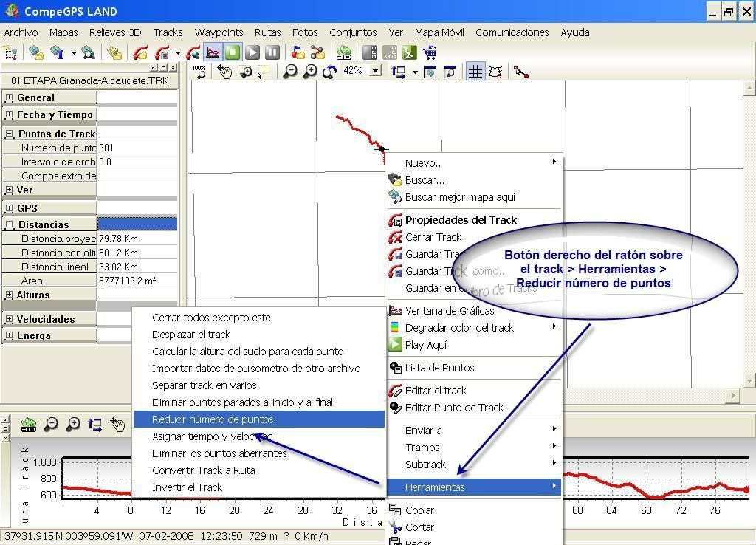Select the zoom window tool in map toolbar
Screen dimensions: 756x545
point(245,72)
